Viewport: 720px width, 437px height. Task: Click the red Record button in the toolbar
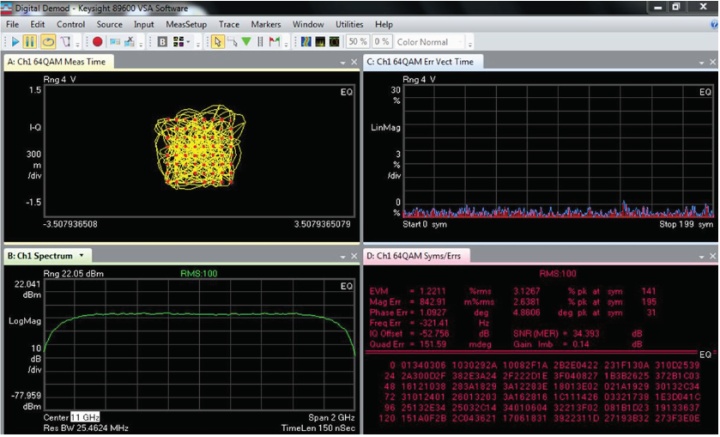pos(97,42)
